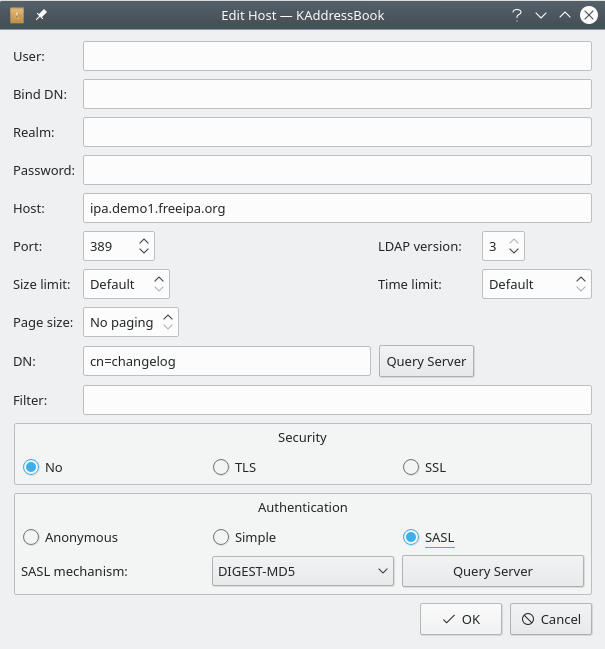Select the No security radio button
Screen dimensions: 605x649
[31, 467]
